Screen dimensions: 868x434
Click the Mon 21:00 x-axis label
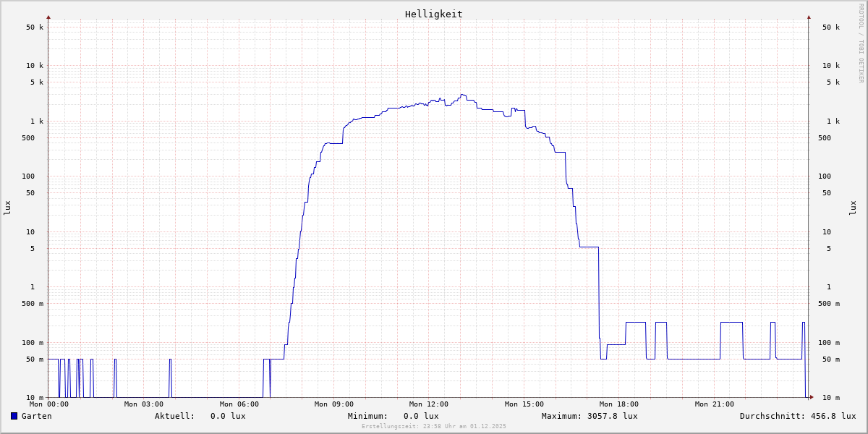pos(714,404)
